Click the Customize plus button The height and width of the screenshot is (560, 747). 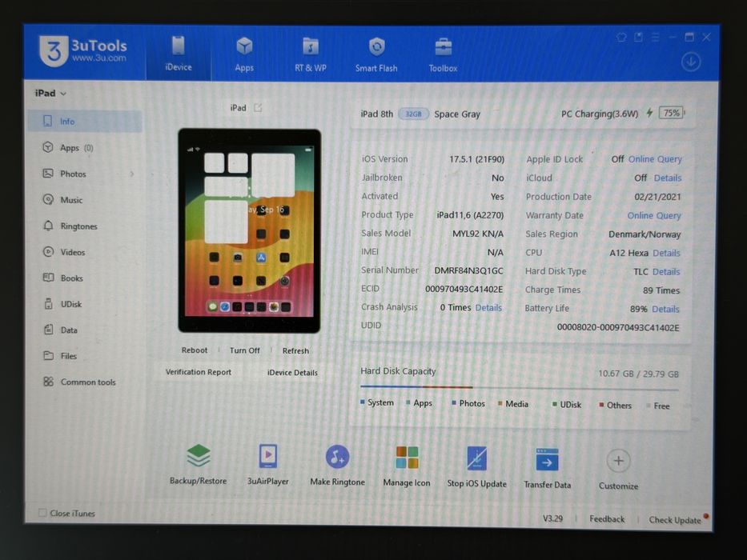click(618, 461)
